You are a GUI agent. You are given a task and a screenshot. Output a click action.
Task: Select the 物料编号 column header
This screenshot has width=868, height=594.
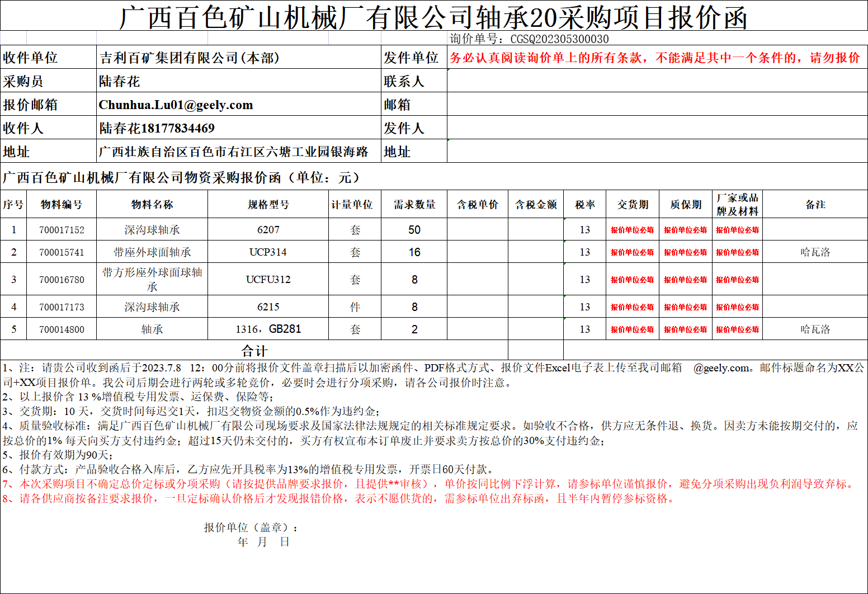pyautogui.click(x=62, y=205)
